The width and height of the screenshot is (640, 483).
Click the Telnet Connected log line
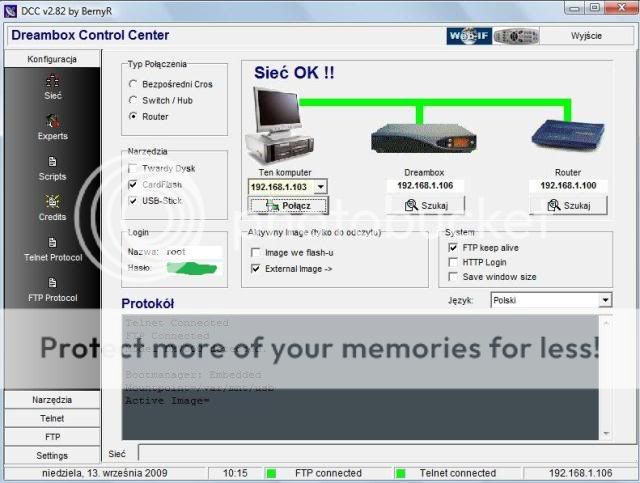click(177, 323)
